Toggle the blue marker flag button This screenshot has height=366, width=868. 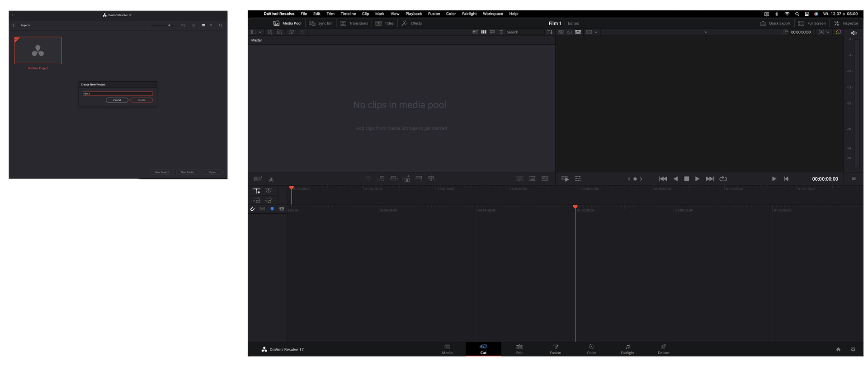pyautogui.click(x=272, y=209)
